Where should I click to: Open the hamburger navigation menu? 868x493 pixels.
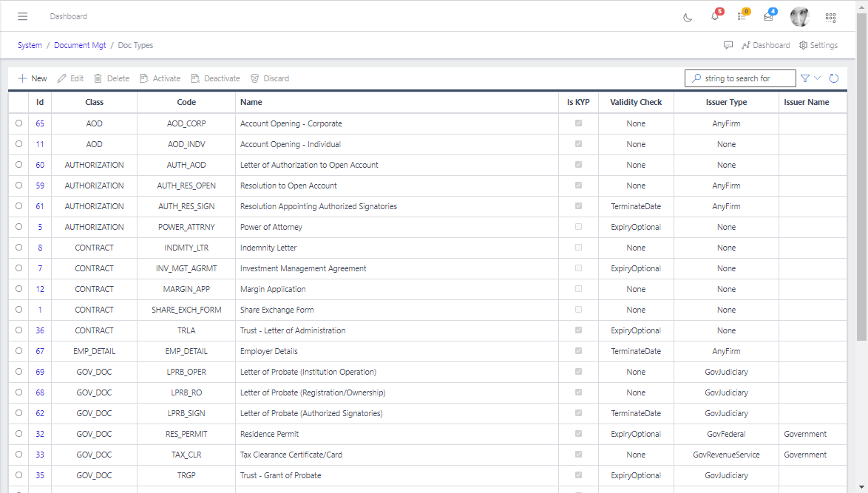(x=23, y=16)
